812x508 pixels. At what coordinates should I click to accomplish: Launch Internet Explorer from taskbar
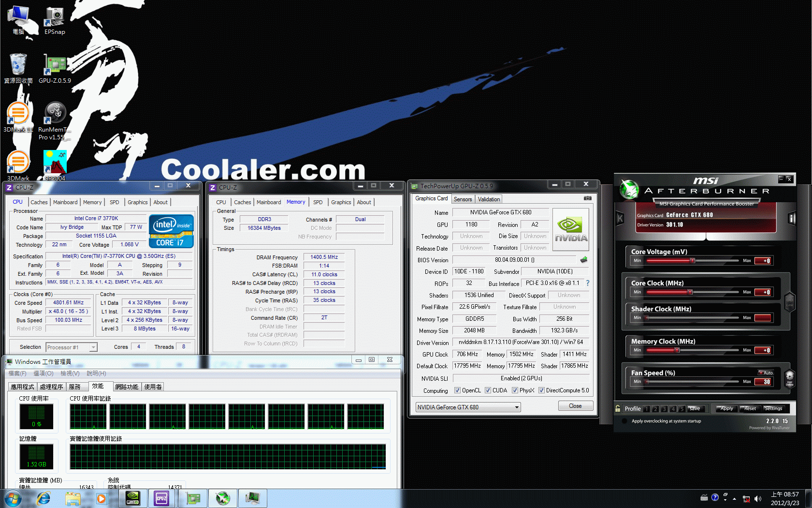pos(43,498)
